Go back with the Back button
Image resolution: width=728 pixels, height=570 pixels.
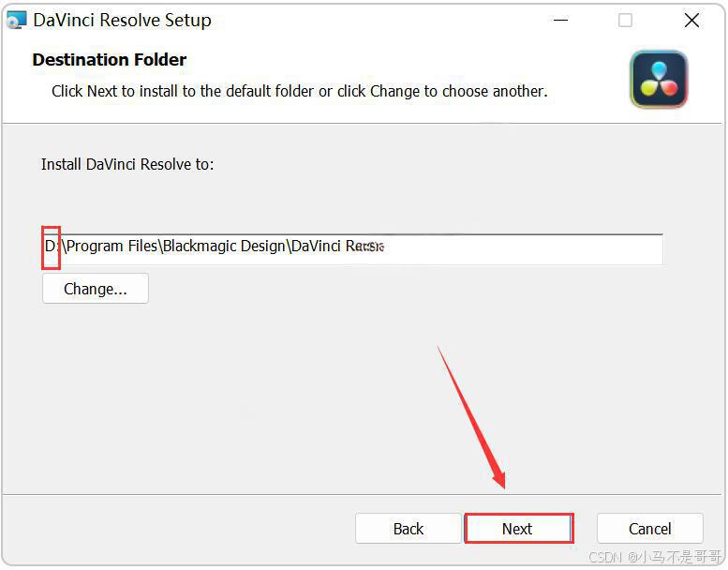[409, 528]
